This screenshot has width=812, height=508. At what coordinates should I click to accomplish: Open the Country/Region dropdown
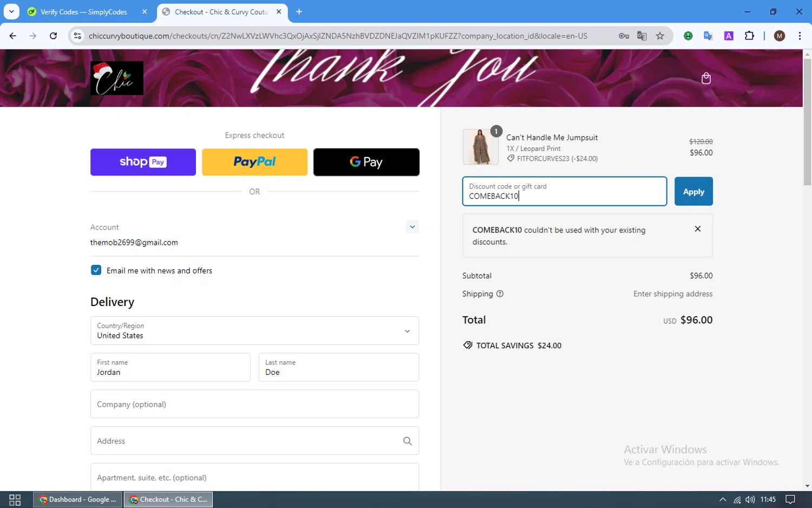pos(254,330)
